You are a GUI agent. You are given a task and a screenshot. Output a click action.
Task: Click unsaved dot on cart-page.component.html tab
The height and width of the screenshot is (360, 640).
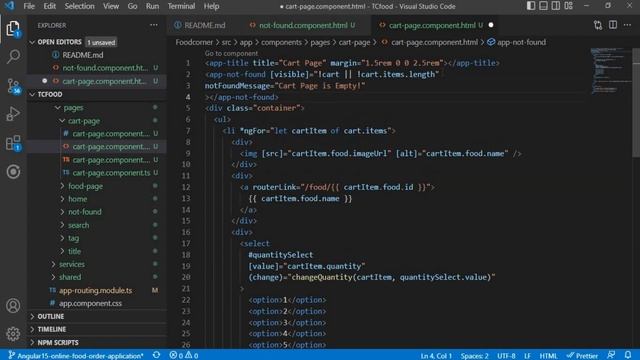pyautogui.click(x=491, y=25)
